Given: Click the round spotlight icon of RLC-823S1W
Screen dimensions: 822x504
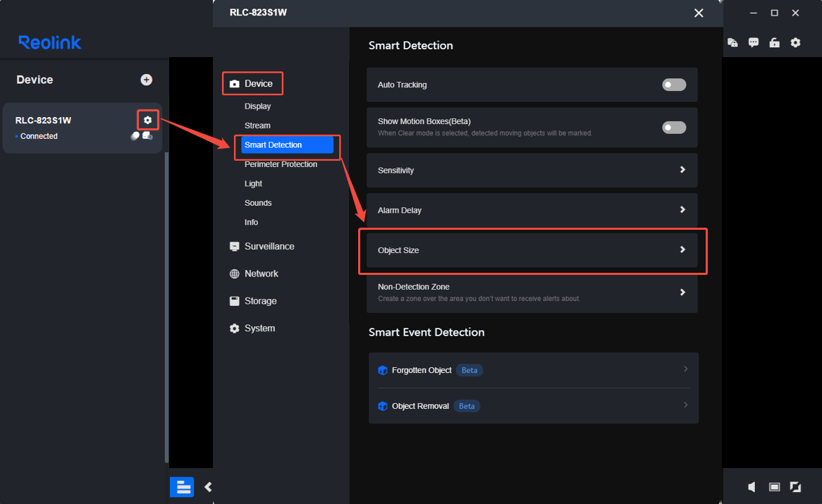Looking at the screenshot, I should click(135, 135).
